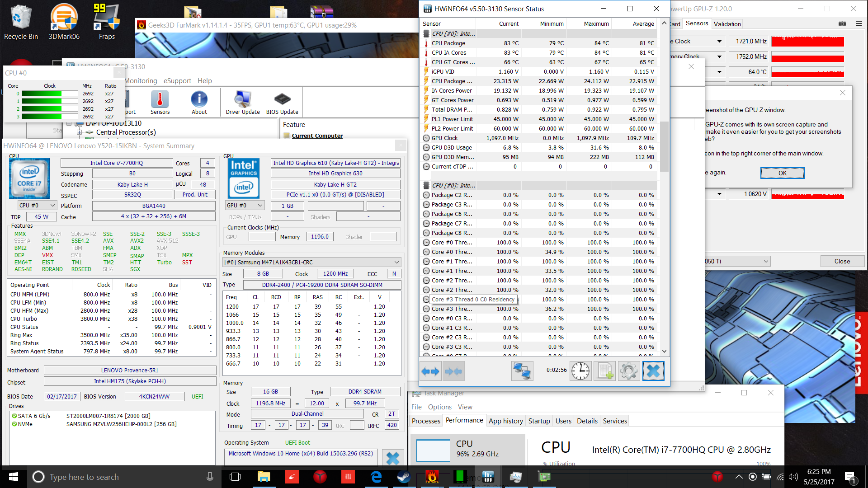Click the volume icon in system tray
The image size is (868, 488).
coord(793,477)
